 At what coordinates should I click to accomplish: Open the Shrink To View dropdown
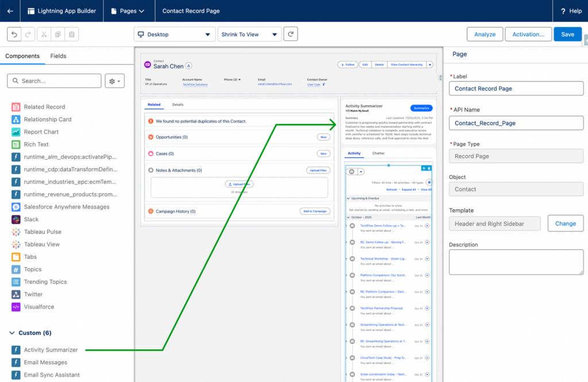point(250,34)
